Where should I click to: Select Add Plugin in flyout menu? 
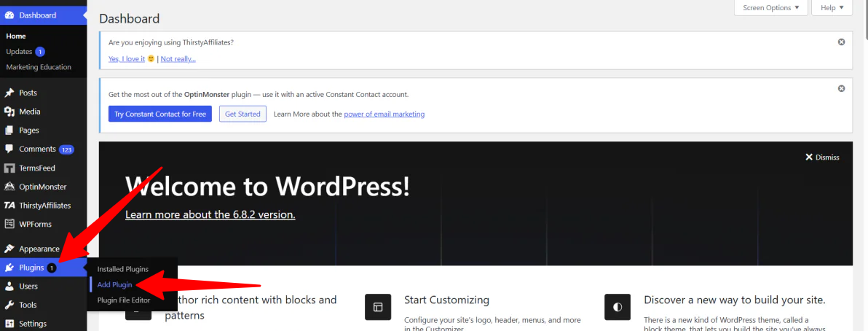coord(114,284)
